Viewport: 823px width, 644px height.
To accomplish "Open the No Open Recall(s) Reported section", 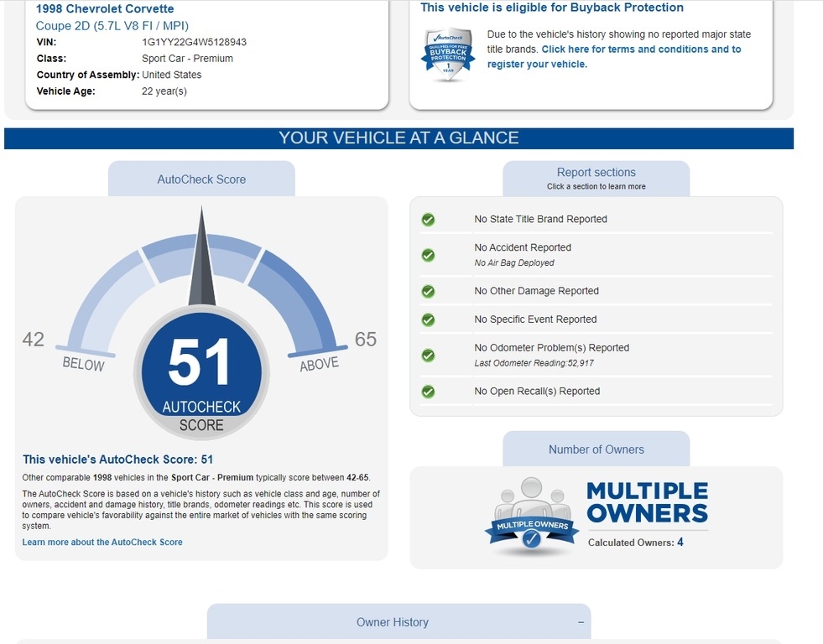I will 537,392.
